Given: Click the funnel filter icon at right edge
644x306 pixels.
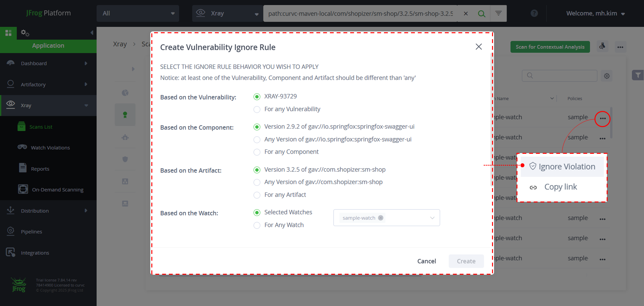Looking at the screenshot, I should coord(638,75).
